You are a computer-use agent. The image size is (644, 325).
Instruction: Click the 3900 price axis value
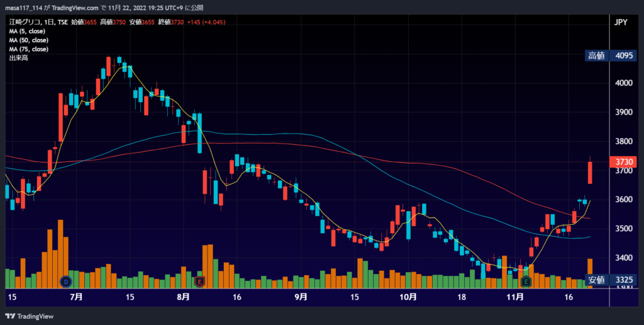[x=624, y=112]
